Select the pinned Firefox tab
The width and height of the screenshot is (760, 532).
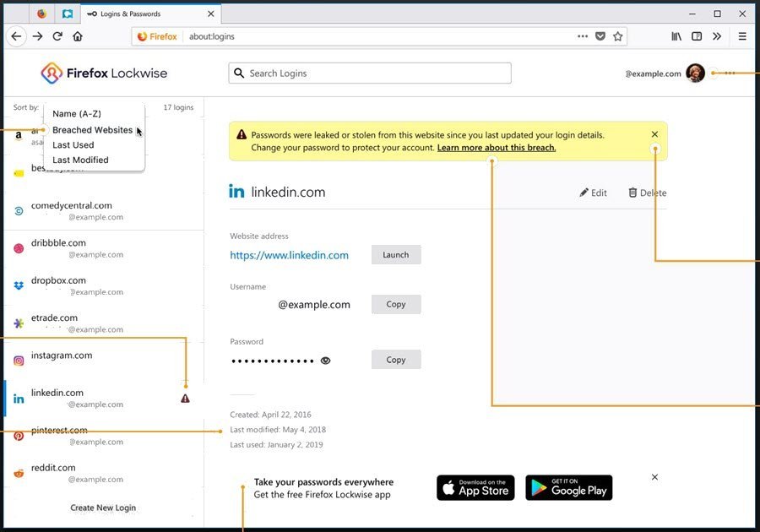pyautogui.click(x=41, y=14)
